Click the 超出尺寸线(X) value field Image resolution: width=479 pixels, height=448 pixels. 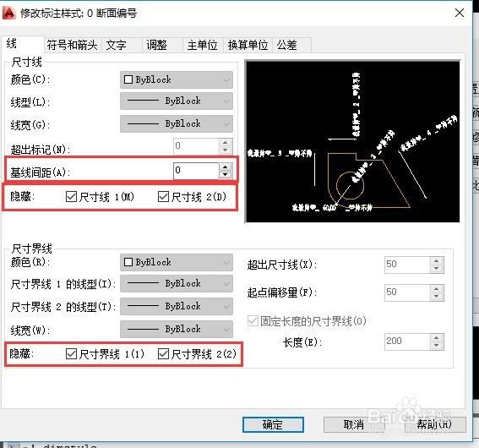coord(407,265)
